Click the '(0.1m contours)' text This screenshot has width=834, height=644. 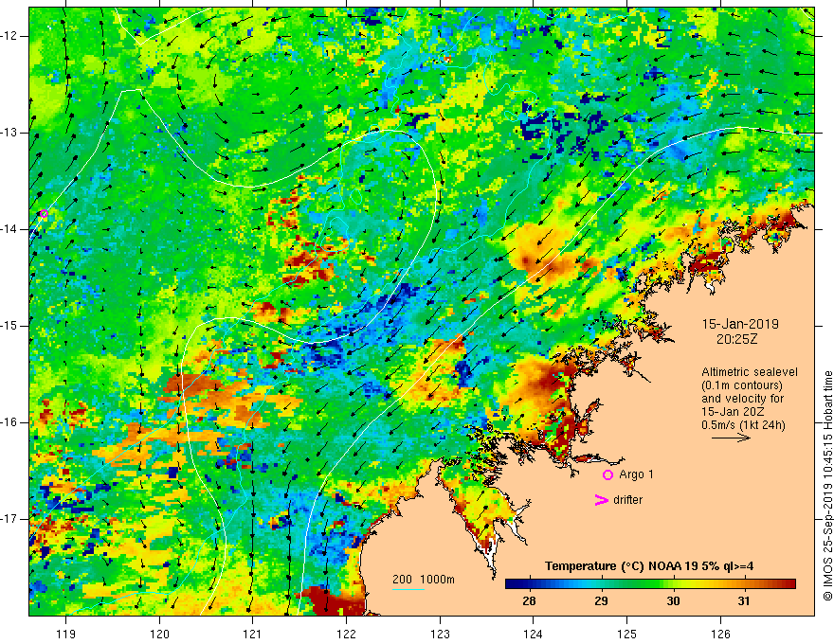[x=742, y=385]
